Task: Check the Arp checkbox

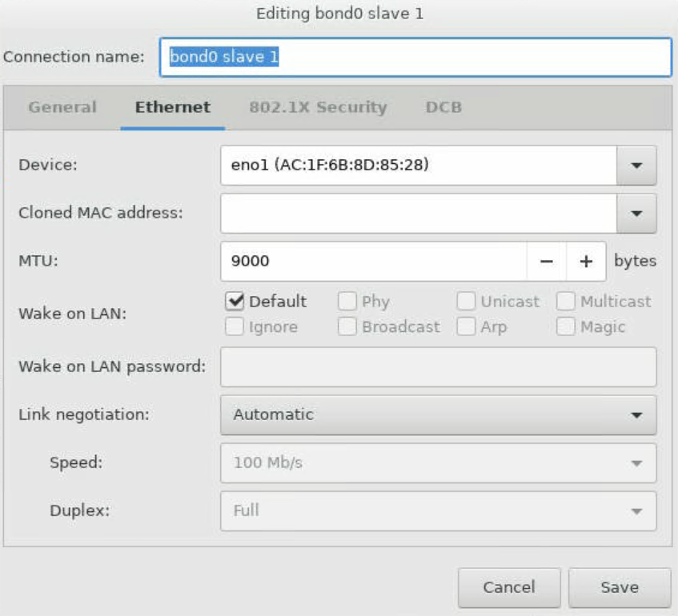Action: click(466, 326)
